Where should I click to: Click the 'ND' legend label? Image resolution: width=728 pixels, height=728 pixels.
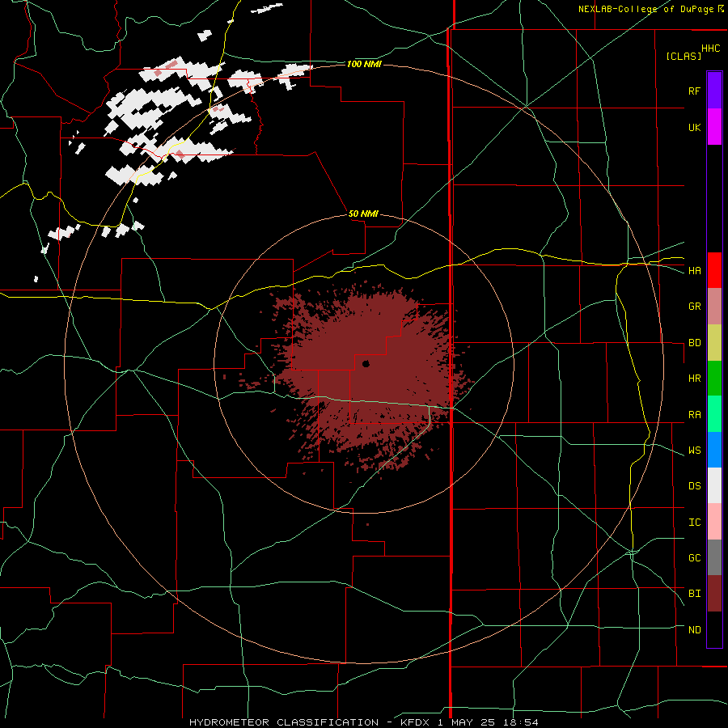pyautogui.click(x=694, y=630)
